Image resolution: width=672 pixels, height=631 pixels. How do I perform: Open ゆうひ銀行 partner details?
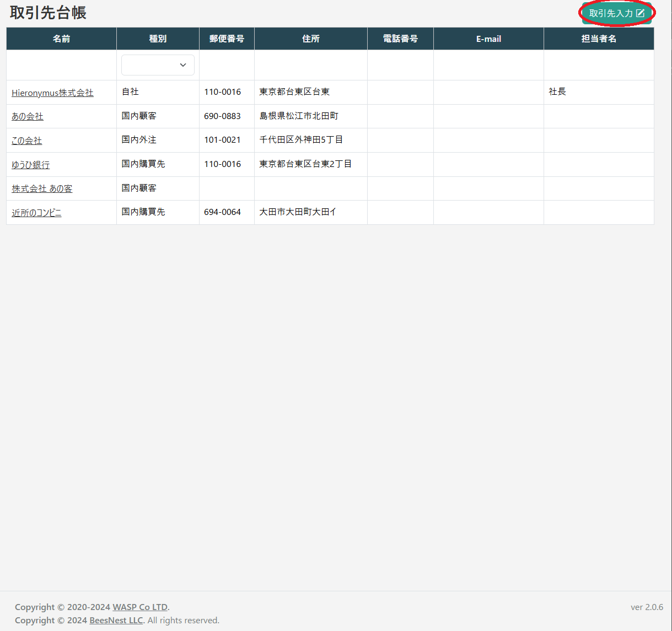click(x=30, y=164)
